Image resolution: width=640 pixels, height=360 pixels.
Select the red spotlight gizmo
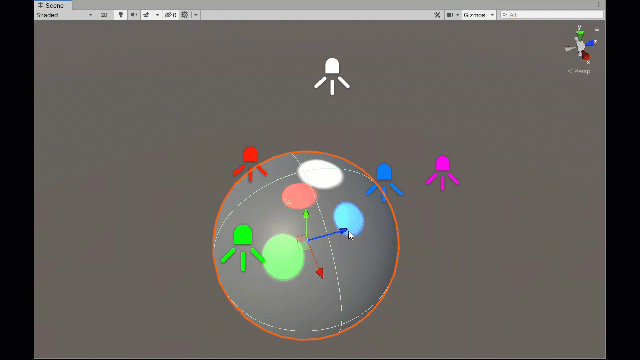click(x=250, y=164)
